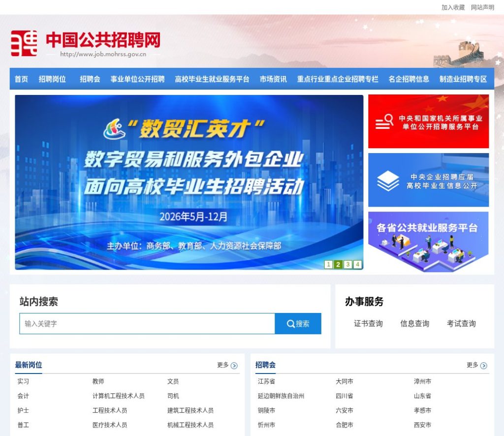Open 机械工程技术人员 job link
Image resolution: width=504 pixels, height=436 pixels.
tap(190, 425)
